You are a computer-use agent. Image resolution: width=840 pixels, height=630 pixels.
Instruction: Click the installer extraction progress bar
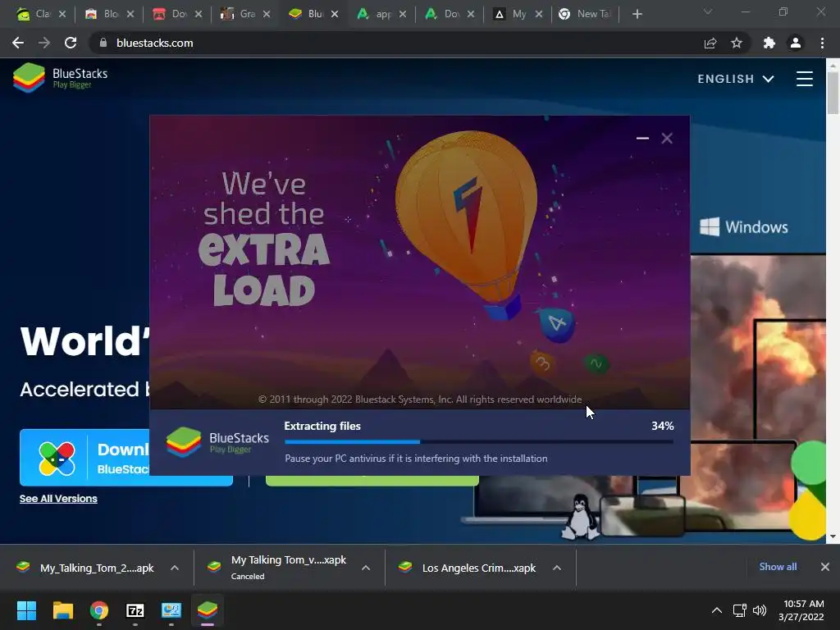click(479, 442)
